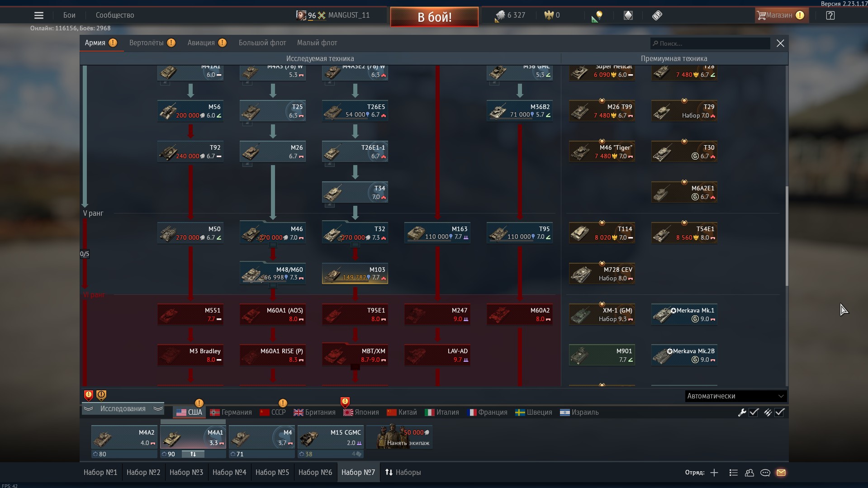
Task: Switch to the Вертолёты tab
Action: 152,43
